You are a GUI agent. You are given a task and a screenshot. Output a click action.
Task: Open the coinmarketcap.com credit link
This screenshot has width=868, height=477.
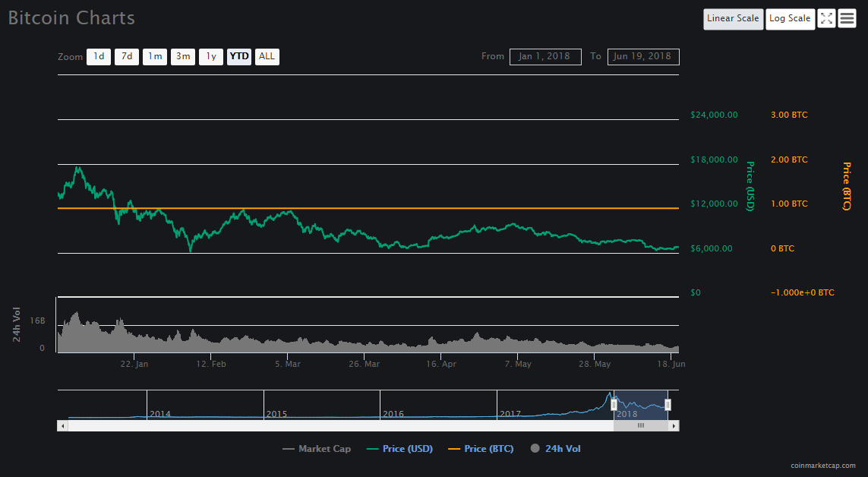tap(822, 466)
